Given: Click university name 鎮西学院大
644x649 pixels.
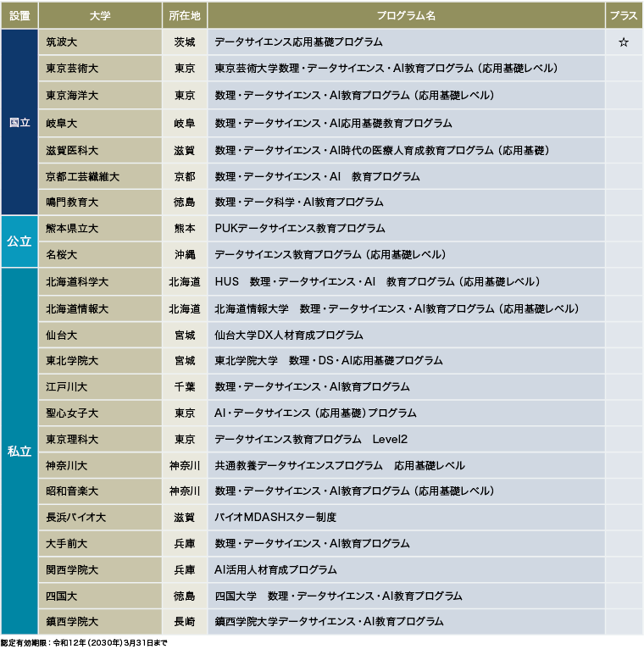Looking at the screenshot, I should [x=72, y=622].
